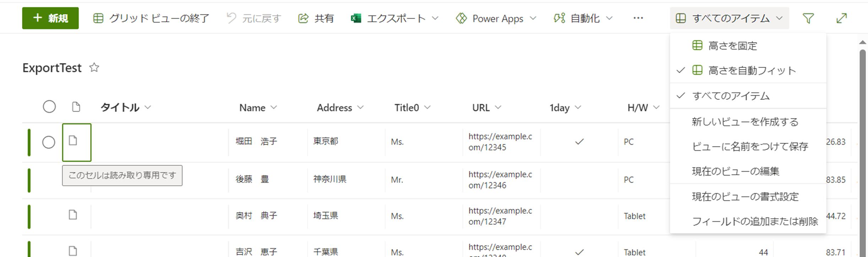868x257 pixels.
Task: Choose 現在のビューの書式設定
Action: (x=748, y=197)
